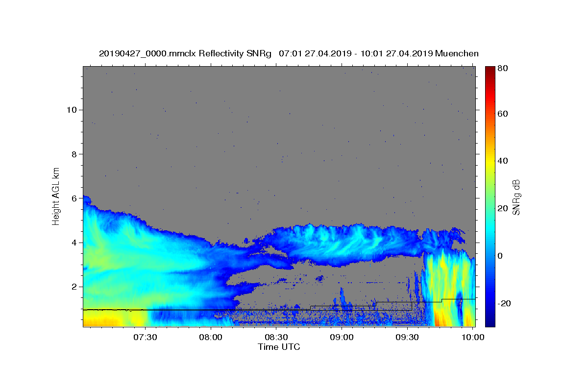This screenshot has height=392, width=588.
Task: Click the 'Muenchen' location label in title
Action: pos(457,53)
